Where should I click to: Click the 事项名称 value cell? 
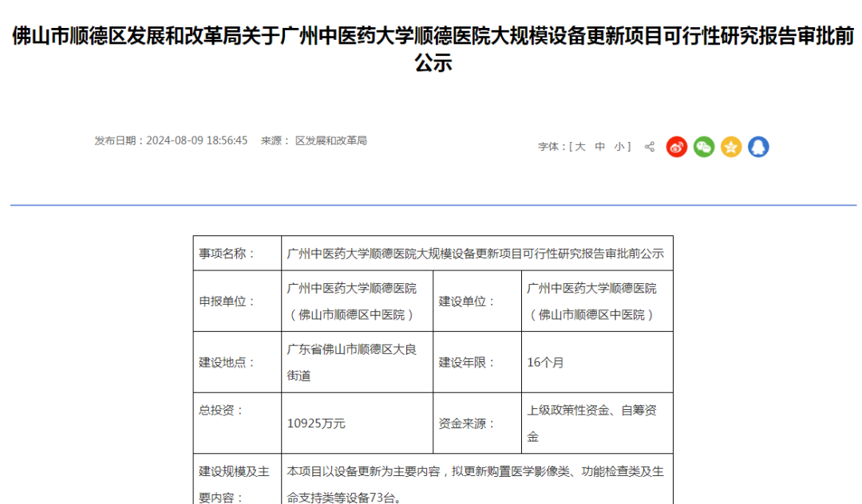click(475, 254)
